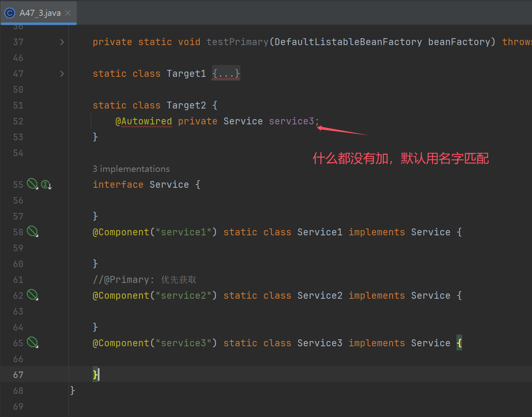Click the highlighted opening brace on line 65
Screen dimensions: 532x417
click(x=459, y=343)
